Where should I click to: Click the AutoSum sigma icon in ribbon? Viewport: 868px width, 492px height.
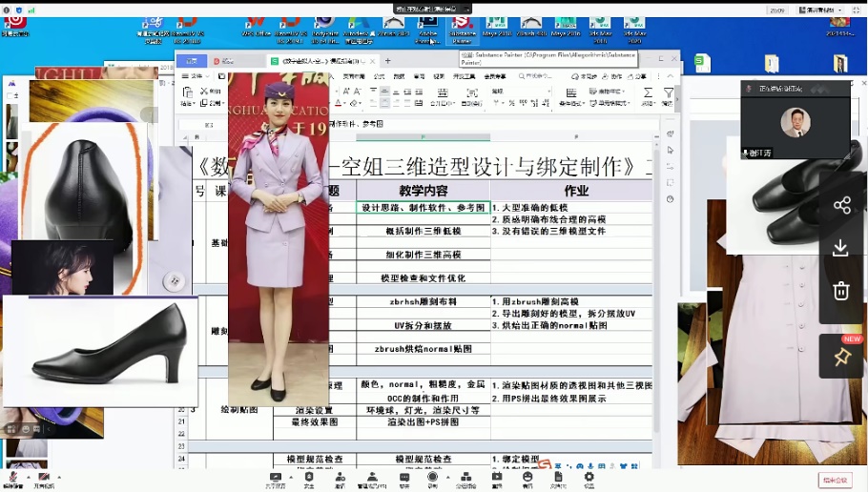coord(648,93)
